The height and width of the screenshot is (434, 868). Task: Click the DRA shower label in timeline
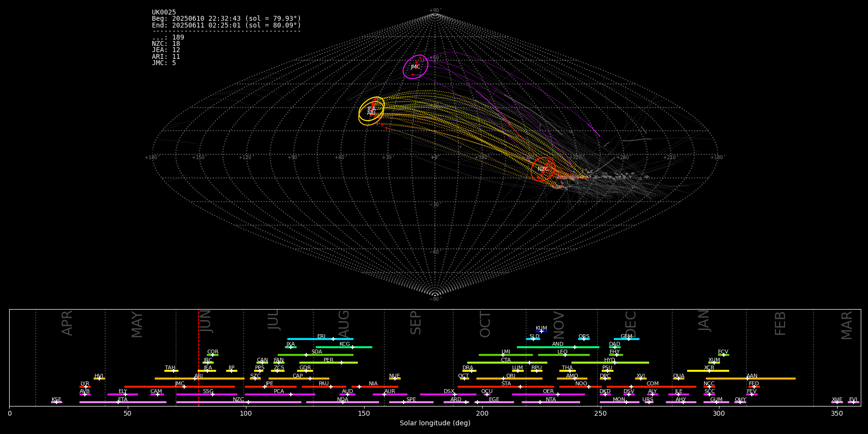[x=468, y=368]
